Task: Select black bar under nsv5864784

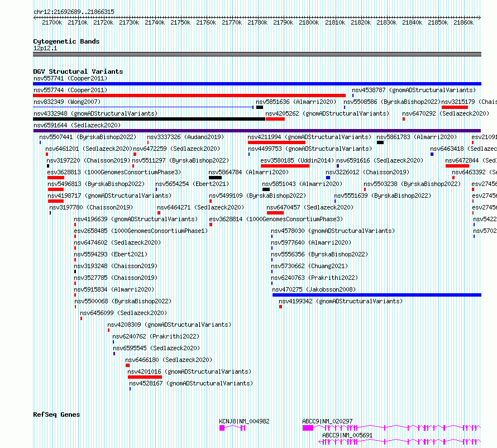Action: pos(215,178)
